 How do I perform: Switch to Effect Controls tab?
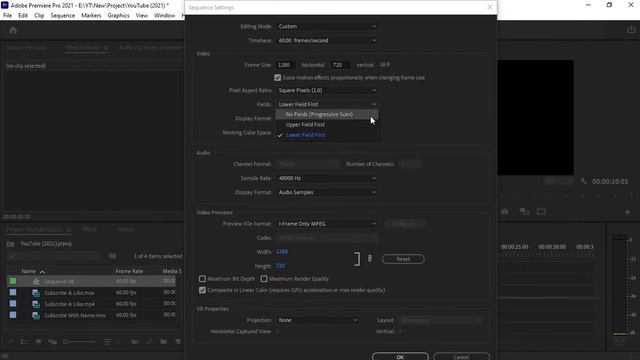[82, 47]
